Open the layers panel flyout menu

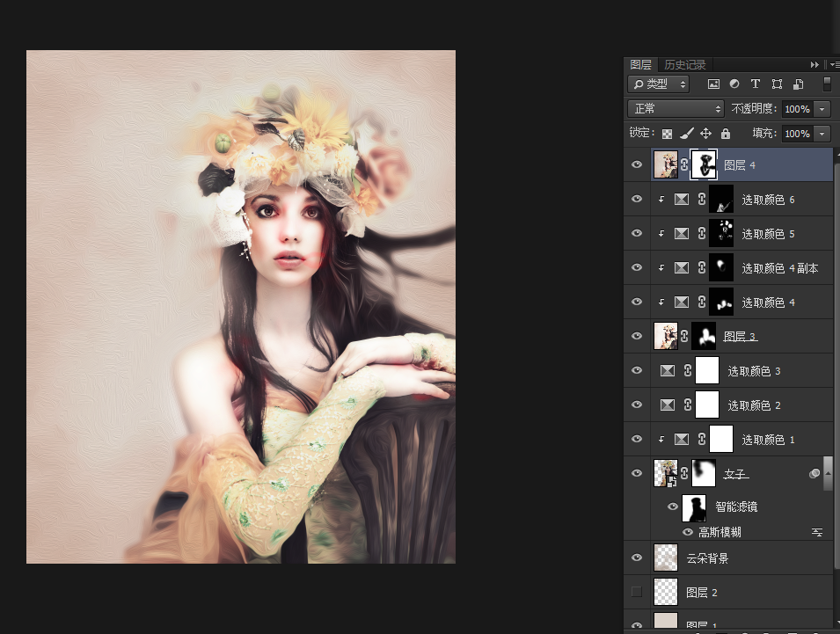[832, 65]
